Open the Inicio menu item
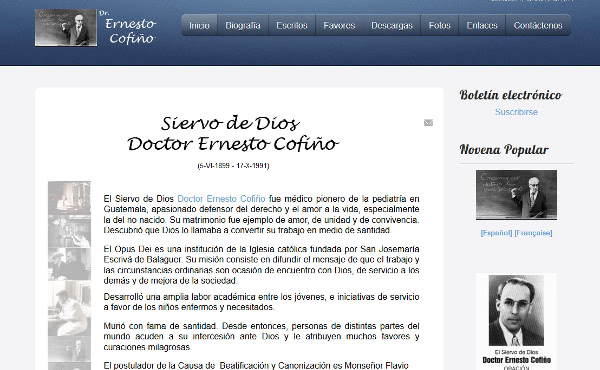This screenshot has height=370, width=600. click(199, 25)
